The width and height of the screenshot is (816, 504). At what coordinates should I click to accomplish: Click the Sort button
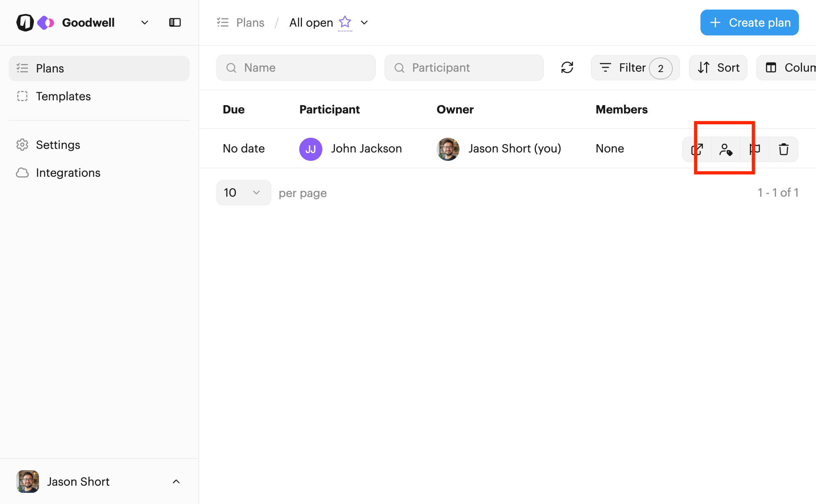point(718,68)
